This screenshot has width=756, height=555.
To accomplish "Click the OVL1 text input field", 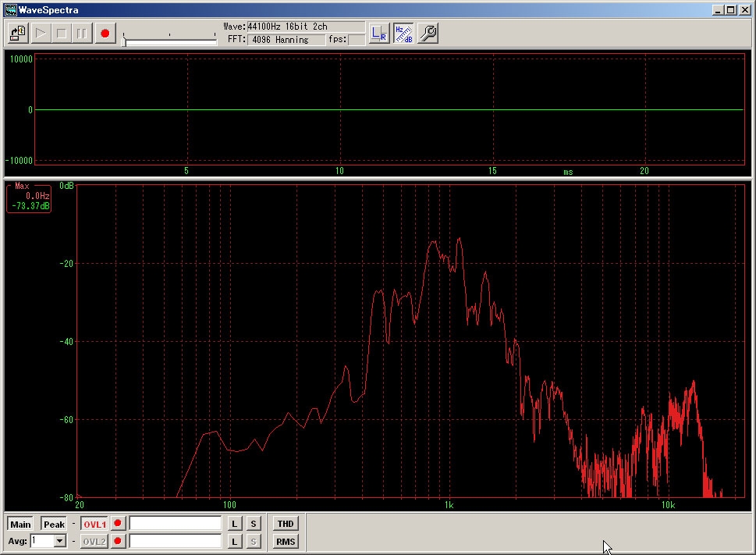I will [x=176, y=524].
